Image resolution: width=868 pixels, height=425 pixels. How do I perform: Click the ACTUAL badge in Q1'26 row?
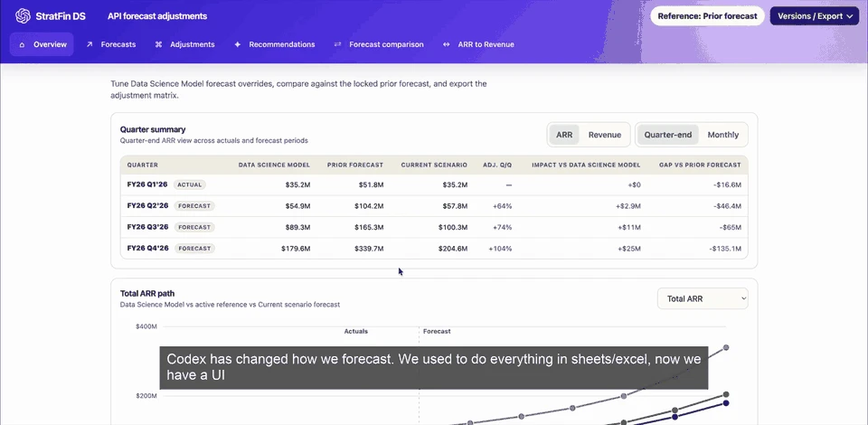click(x=190, y=184)
